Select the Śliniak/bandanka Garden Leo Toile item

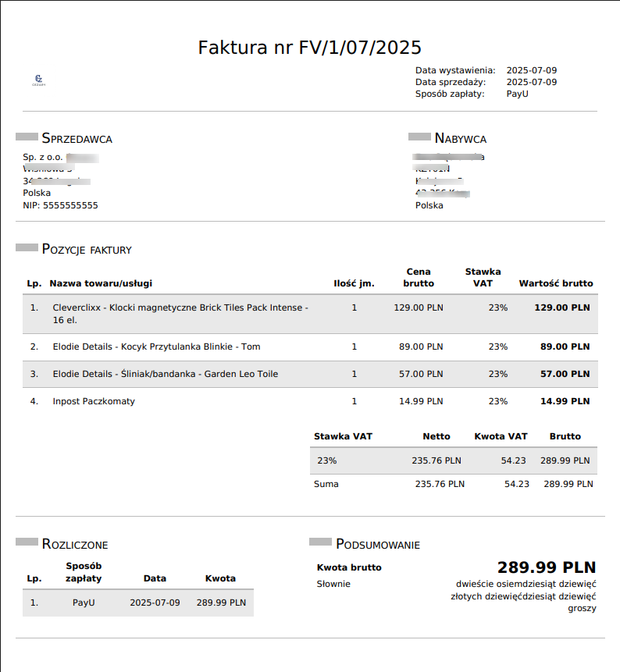165,374
